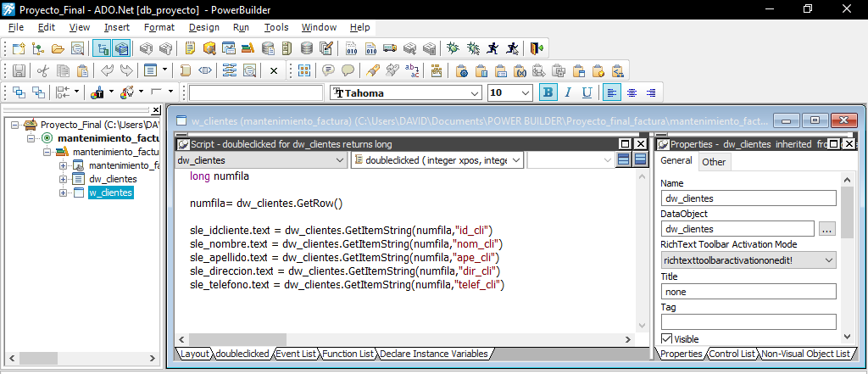
Task: Click the Send to Back icon
Action: tap(38, 92)
